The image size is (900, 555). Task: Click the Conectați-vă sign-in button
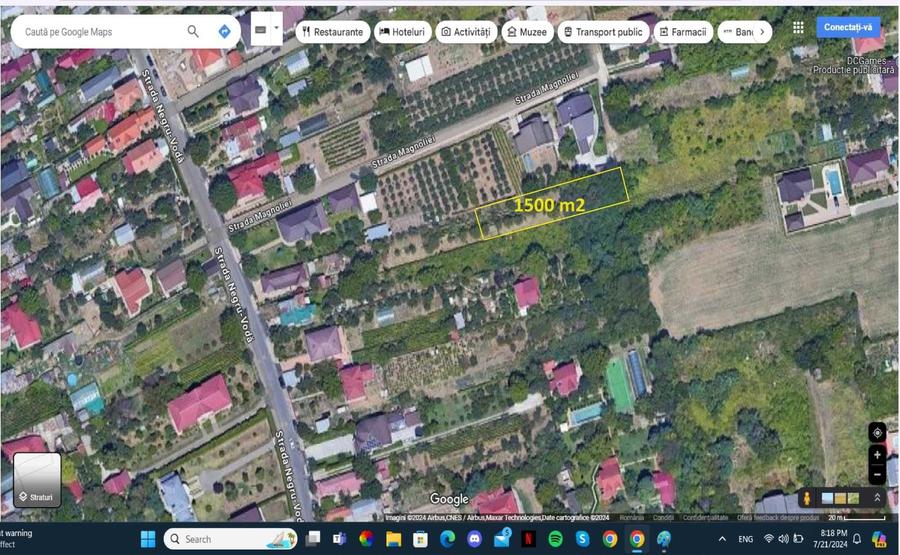848,27
